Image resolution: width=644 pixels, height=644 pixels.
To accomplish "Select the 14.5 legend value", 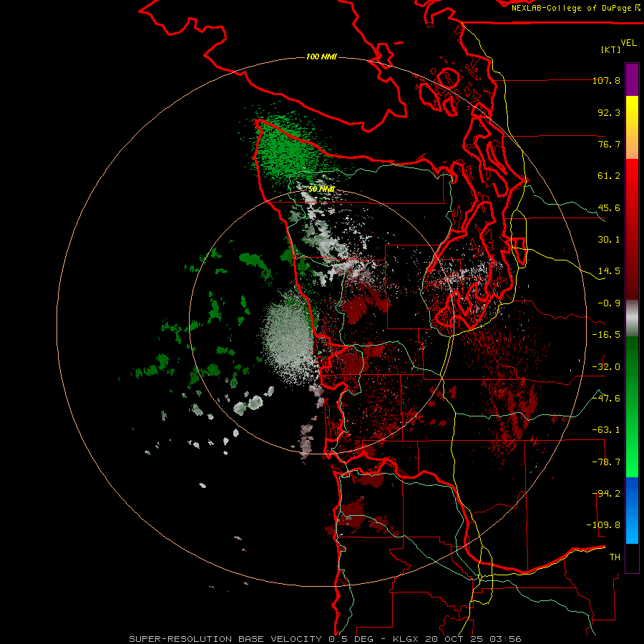I will click(609, 271).
